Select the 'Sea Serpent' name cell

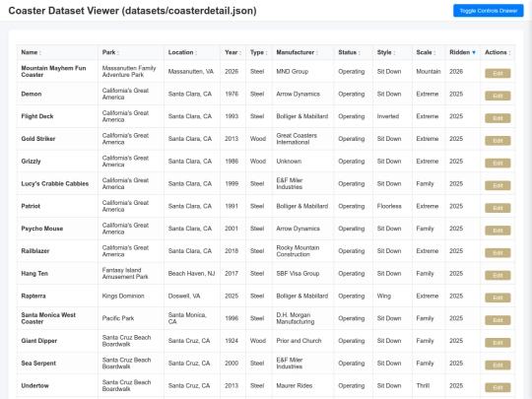[x=57, y=363]
